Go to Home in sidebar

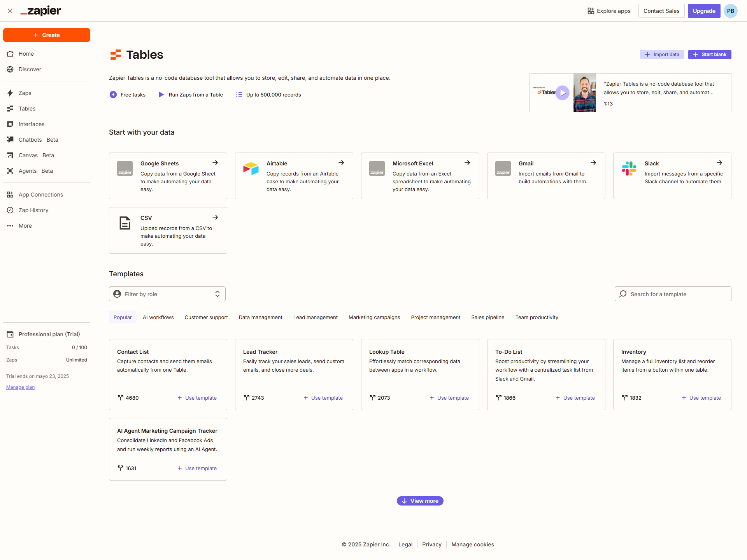(x=47, y=54)
